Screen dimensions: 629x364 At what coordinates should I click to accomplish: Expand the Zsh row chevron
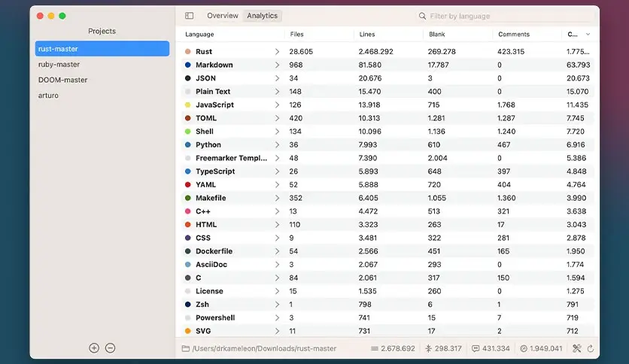click(277, 305)
